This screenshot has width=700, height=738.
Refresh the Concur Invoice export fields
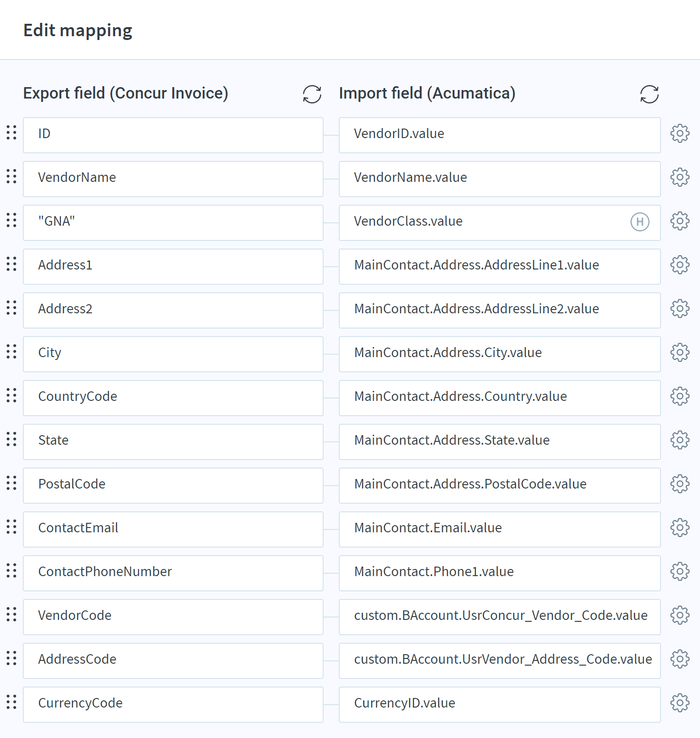coord(312,94)
